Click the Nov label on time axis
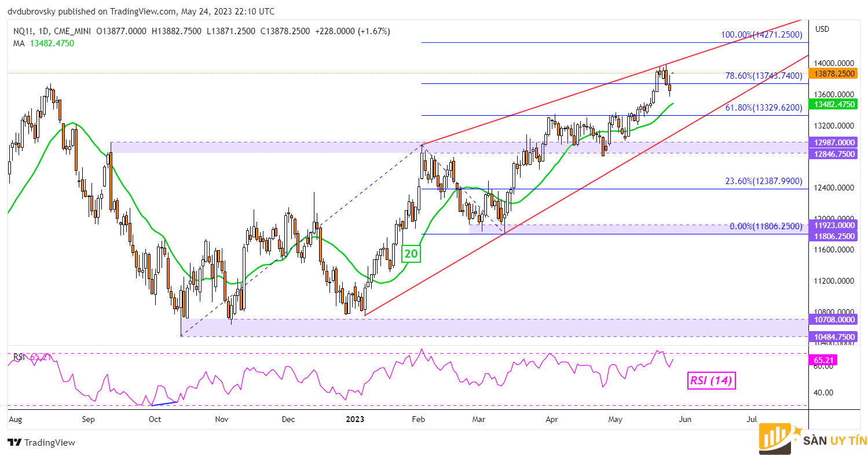Viewport: 868px width, 455px height. tap(222, 418)
